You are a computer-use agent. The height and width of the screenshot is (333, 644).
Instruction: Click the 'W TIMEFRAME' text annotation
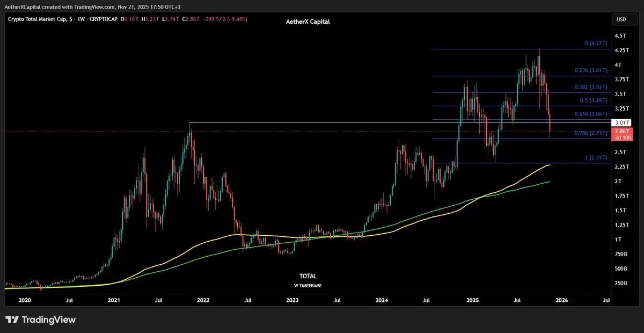click(308, 286)
